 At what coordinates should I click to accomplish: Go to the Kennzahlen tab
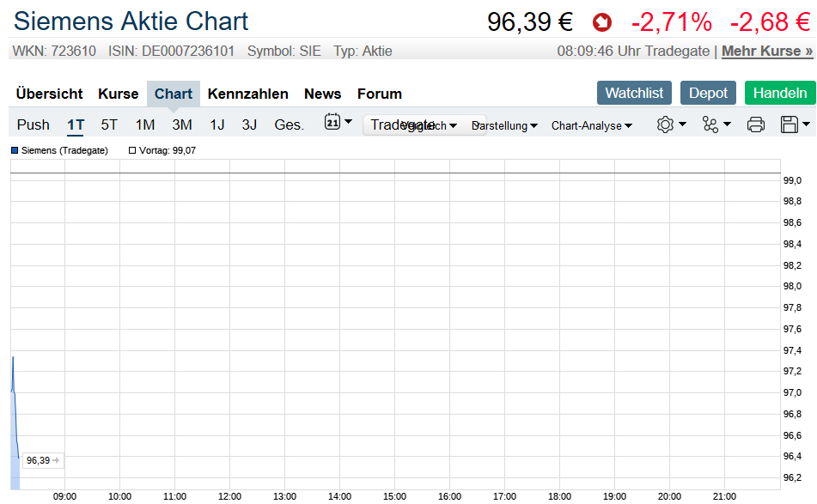coord(248,94)
